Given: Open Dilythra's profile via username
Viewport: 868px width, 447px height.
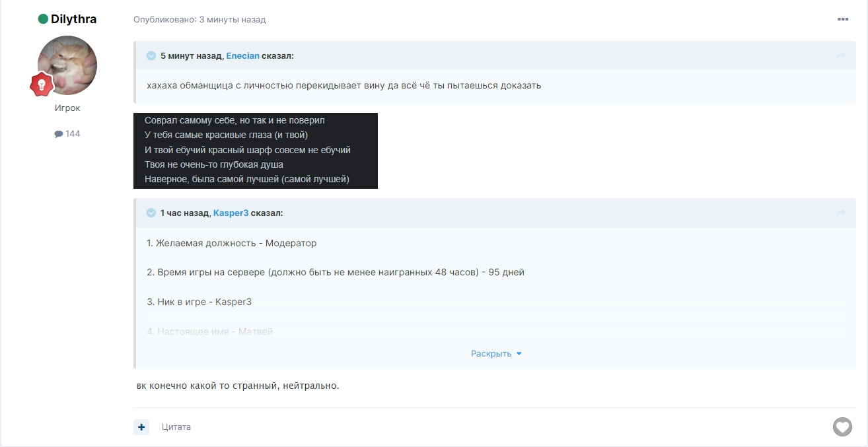Looking at the screenshot, I should click(73, 19).
